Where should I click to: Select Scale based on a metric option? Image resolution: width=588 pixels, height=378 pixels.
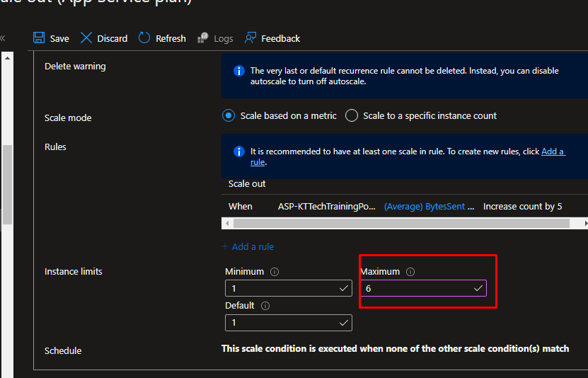click(x=229, y=115)
